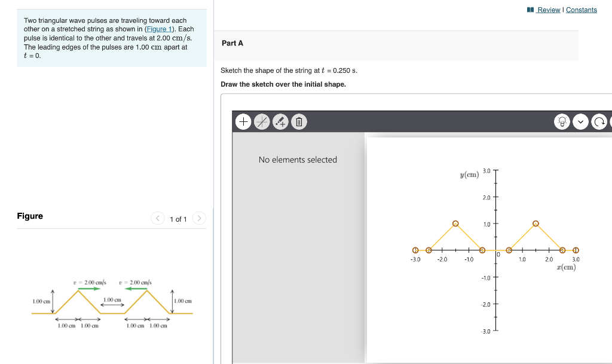Open the Figure 1 hyperlink

click(x=159, y=29)
